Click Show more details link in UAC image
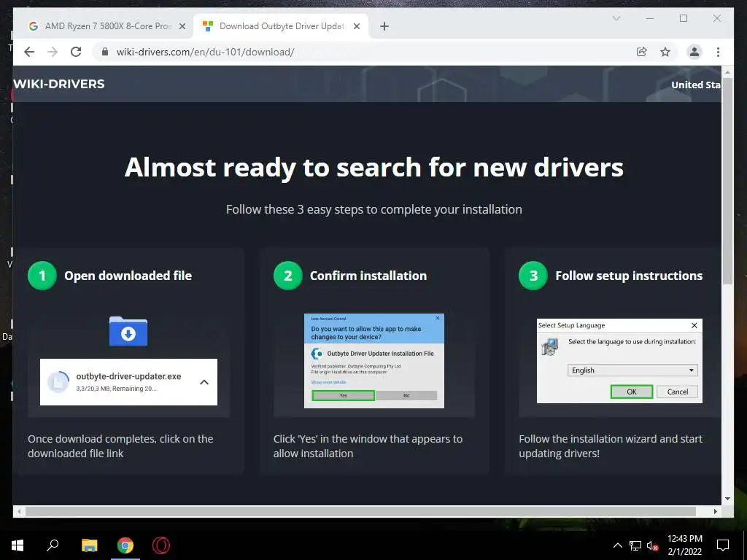Image resolution: width=747 pixels, height=560 pixels. [x=328, y=382]
